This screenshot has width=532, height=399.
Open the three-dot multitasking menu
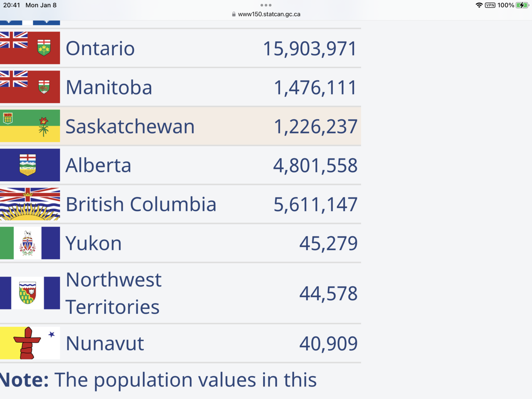pyautogui.click(x=266, y=5)
